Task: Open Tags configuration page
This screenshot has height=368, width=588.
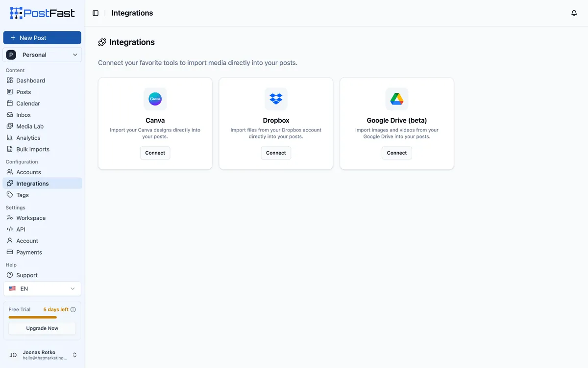Action: click(42, 195)
